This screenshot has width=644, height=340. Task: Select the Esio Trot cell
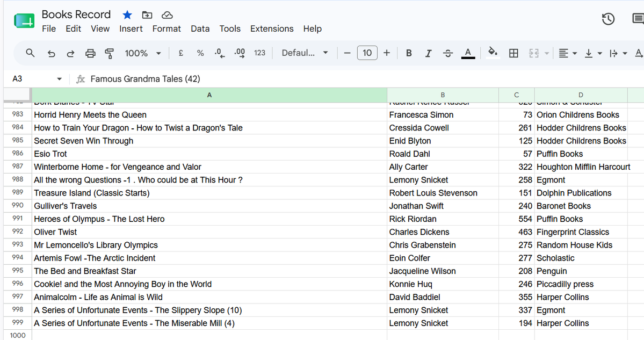209,154
